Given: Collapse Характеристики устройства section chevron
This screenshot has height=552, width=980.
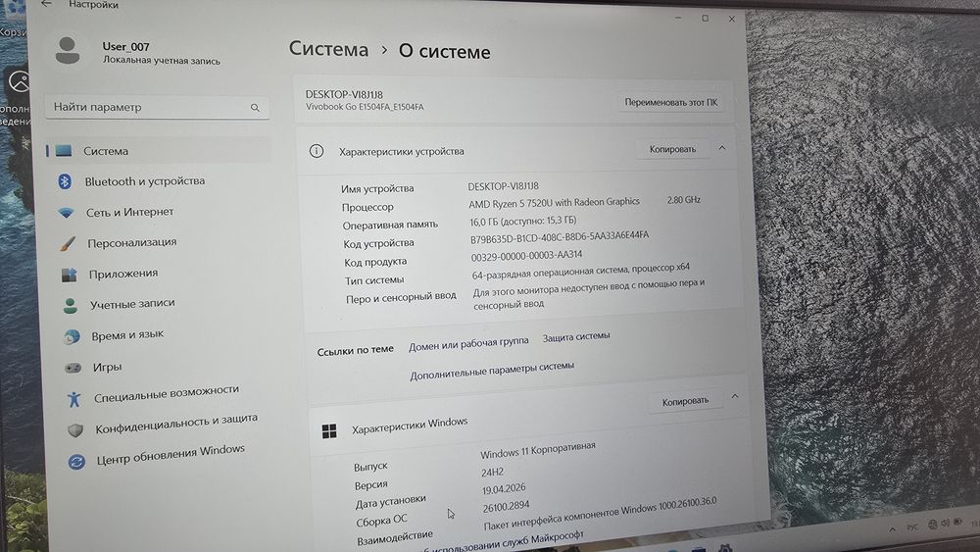Looking at the screenshot, I should tap(722, 148).
